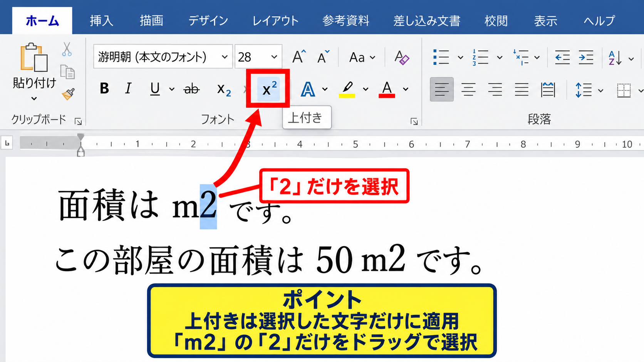Image resolution: width=644 pixels, height=362 pixels.
Task: Open the クリップボード pane launcher
Action: click(78, 122)
